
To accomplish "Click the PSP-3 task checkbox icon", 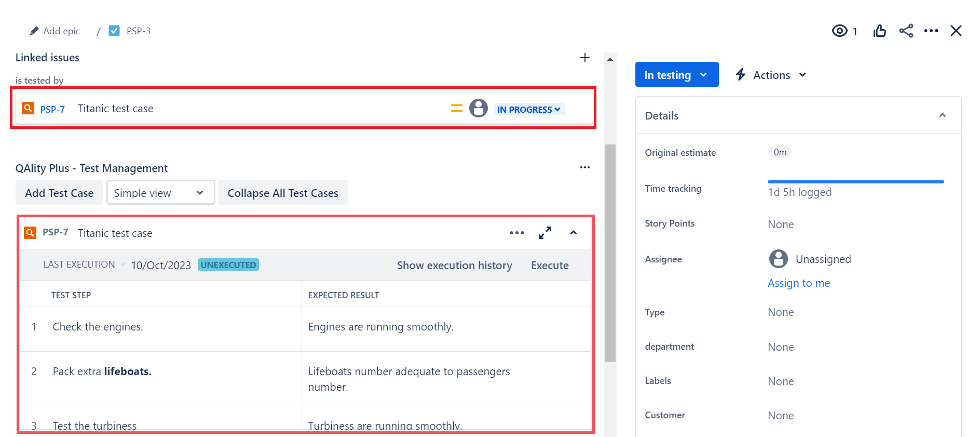I will [114, 31].
